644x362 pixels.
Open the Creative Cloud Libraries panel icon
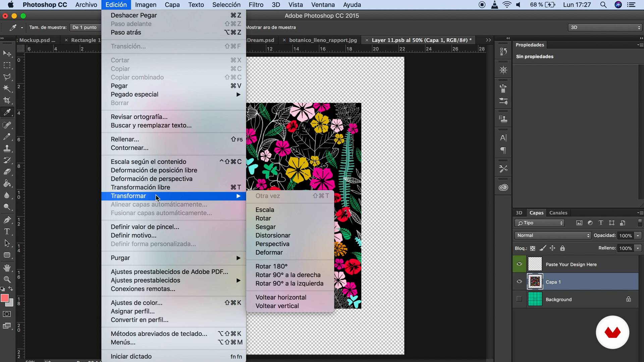tap(503, 187)
